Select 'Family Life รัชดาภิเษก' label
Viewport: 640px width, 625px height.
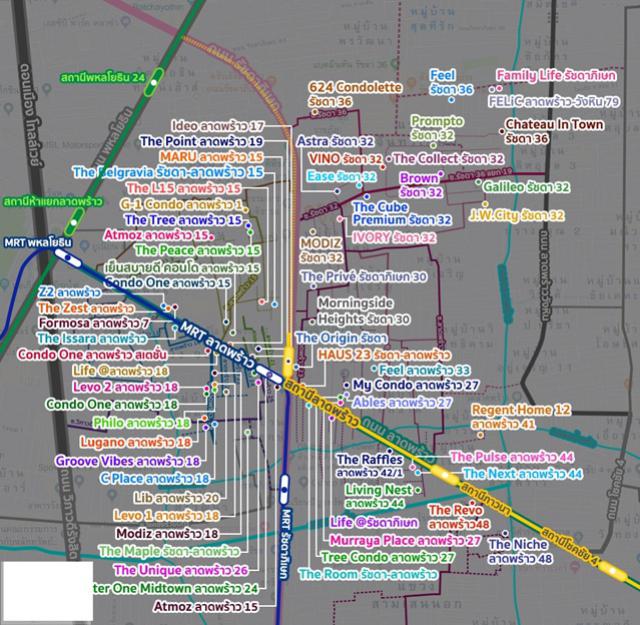[x=556, y=76]
